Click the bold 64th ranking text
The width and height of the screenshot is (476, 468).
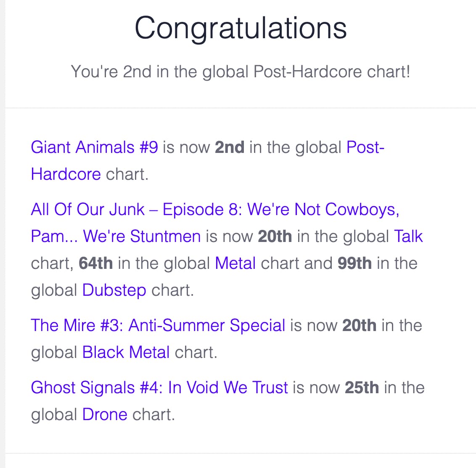[95, 263]
